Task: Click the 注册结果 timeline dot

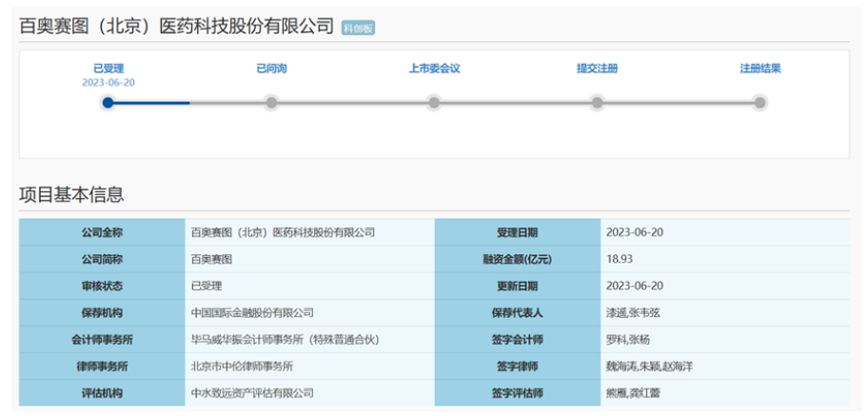Action: 759,103
